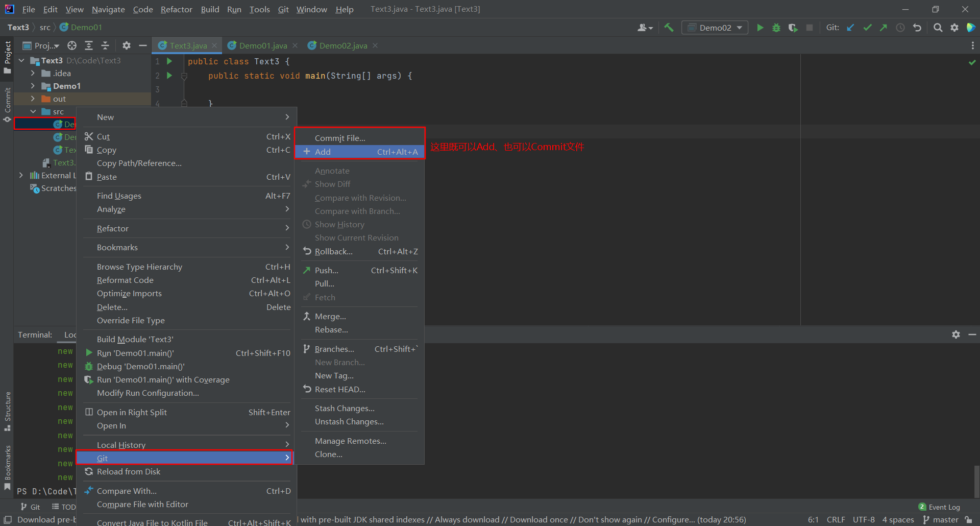Viewport: 980px width, 526px height.
Task: Select Stash Changes in Git submenu
Action: [360, 408]
